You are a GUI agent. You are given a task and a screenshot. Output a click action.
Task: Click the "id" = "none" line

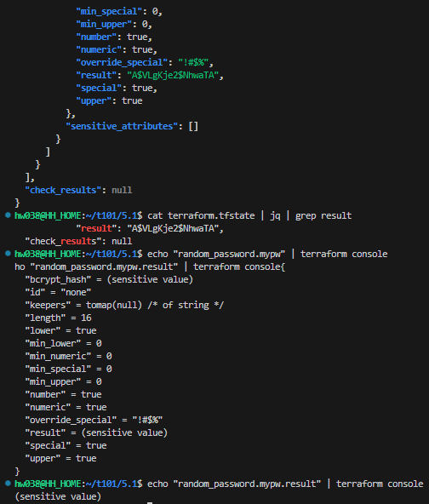click(x=58, y=292)
